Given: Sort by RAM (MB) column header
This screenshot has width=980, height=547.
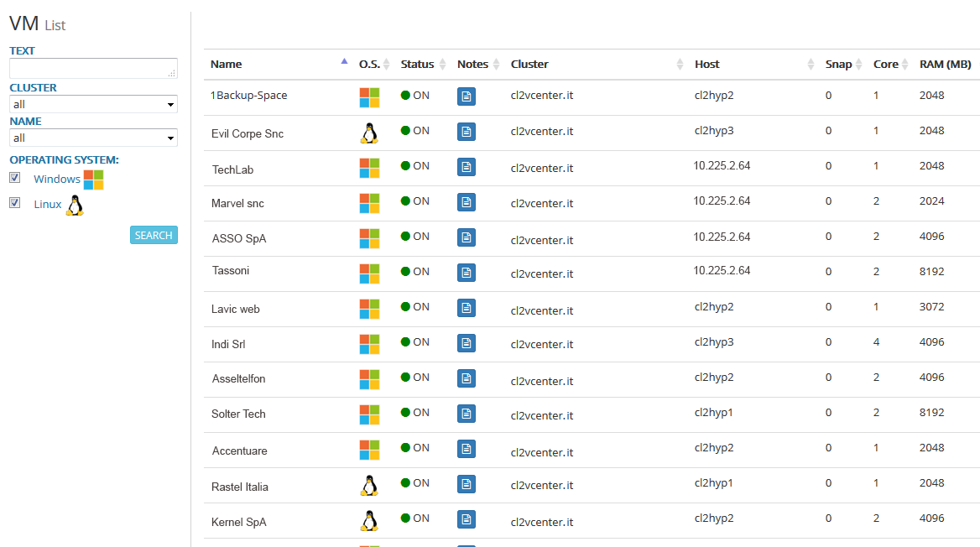Looking at the screenshot, I should [x=945, y=65].
